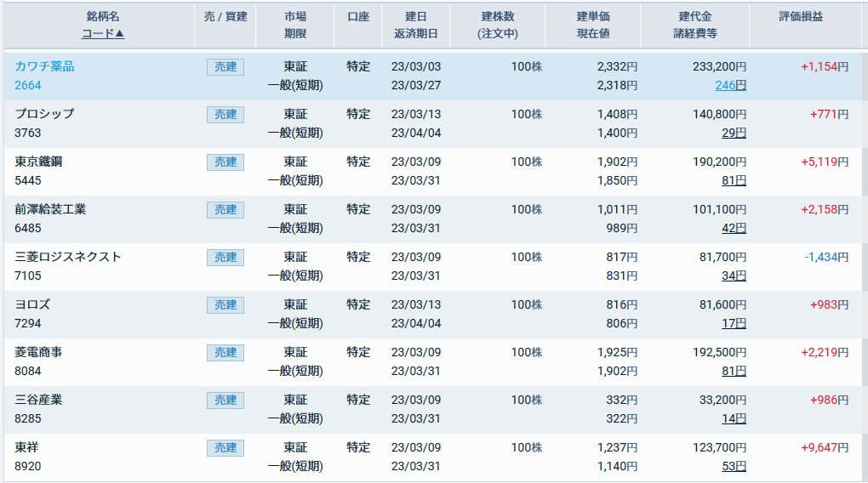Click the 140,800円 position amount
The width and height of the screenshot is (868, 483).
[x=720, y=114]
